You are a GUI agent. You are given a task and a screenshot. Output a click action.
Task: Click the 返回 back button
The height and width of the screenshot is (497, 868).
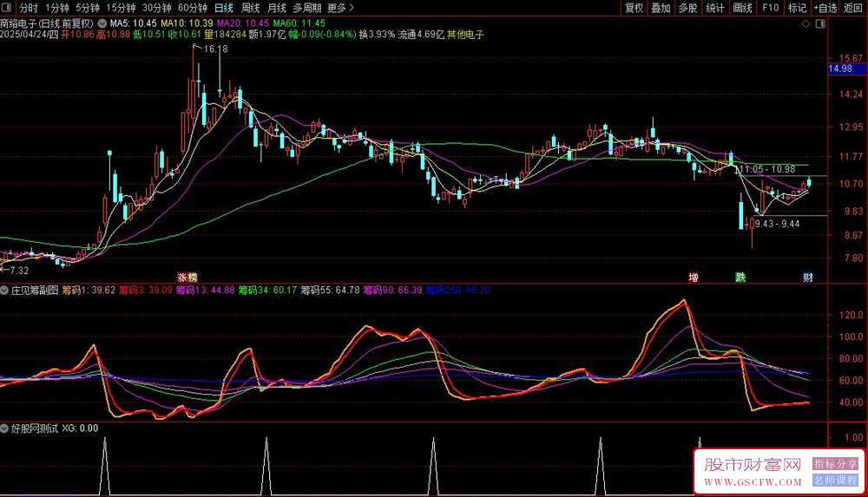(x=854, y=8)
